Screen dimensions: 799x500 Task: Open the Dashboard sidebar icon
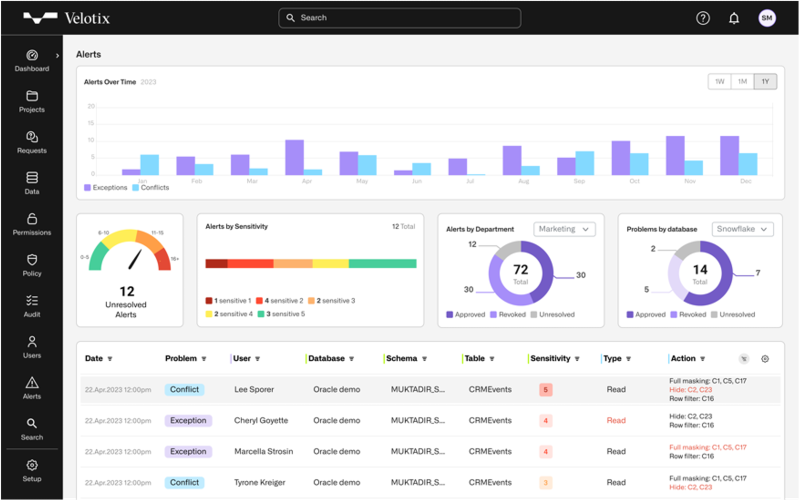pos(32,55)
